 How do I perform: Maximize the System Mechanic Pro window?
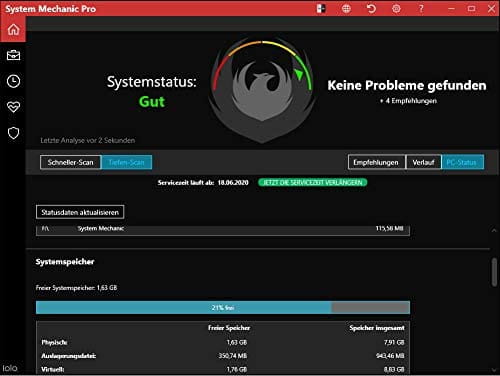point(471,9)
